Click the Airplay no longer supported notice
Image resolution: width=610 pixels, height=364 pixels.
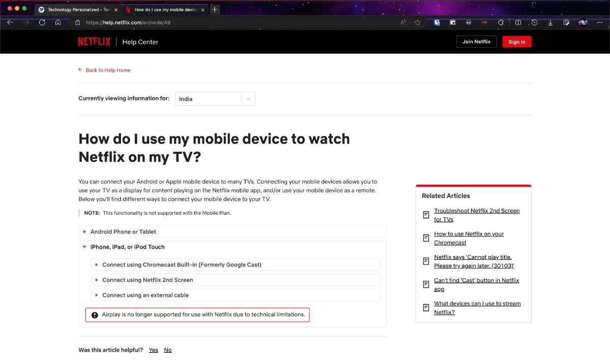coord(197,315)
